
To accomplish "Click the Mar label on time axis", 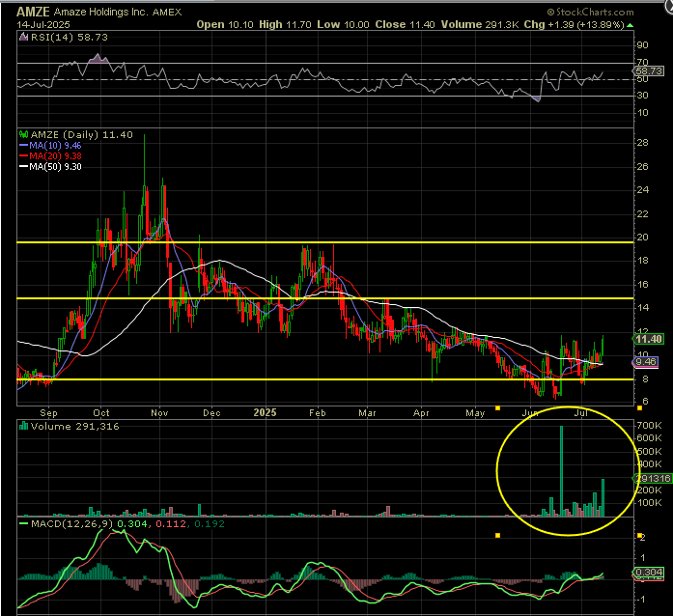I will tap(368, 413).
